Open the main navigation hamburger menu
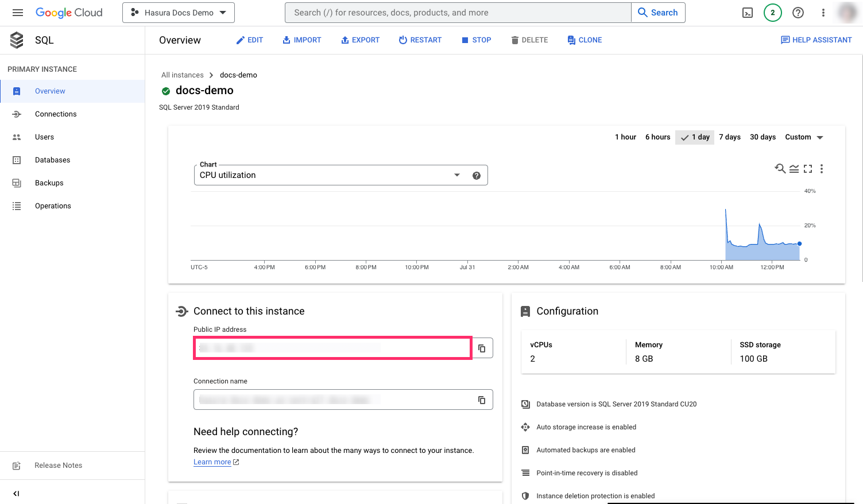 [x=18, y=13]
